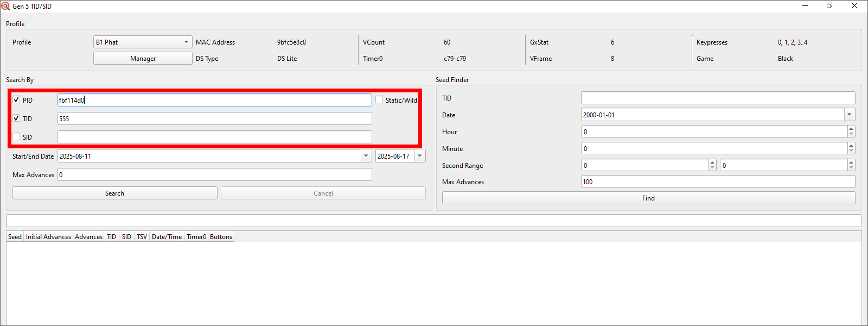
Task: Click the DS Type value DS Lite
Action: 287,58
